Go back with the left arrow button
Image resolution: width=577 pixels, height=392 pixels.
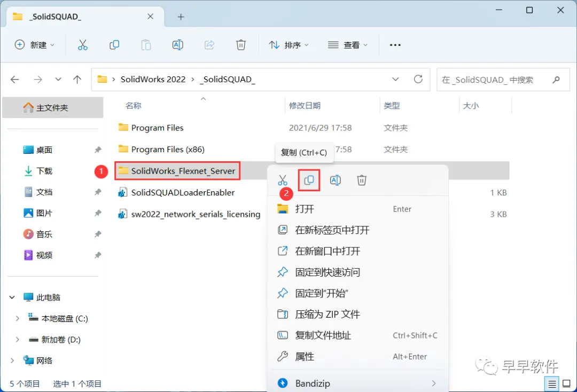15,79
